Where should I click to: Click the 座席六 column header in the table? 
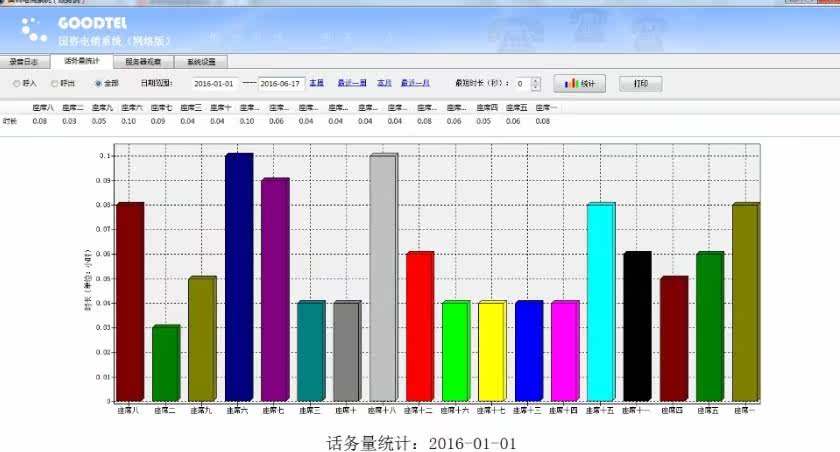pos(132,108)
